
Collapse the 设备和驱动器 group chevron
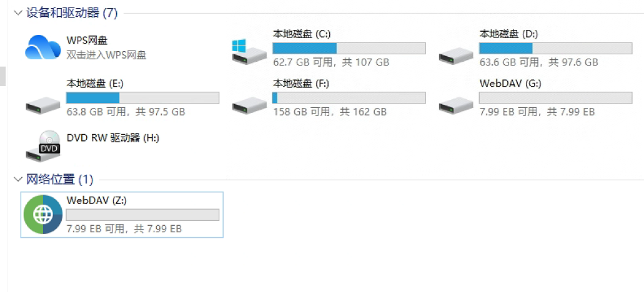coord(17,13)
